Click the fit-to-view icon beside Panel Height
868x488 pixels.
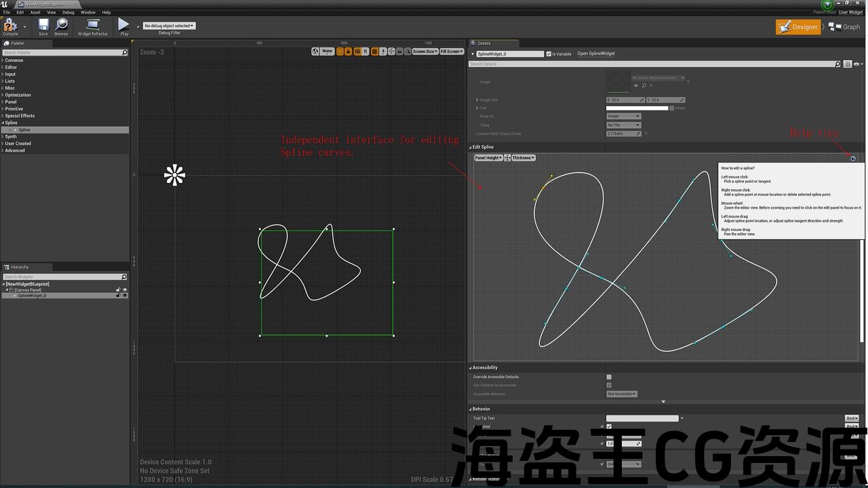pos(507,158)
